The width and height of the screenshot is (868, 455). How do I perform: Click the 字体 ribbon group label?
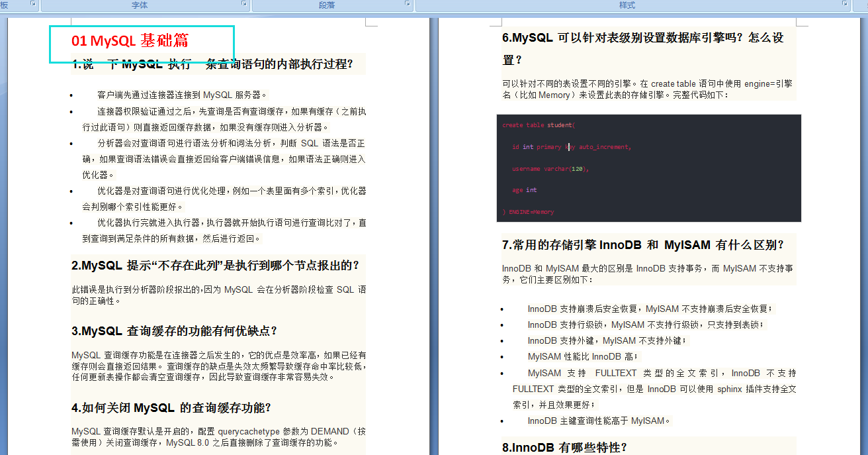140,5
